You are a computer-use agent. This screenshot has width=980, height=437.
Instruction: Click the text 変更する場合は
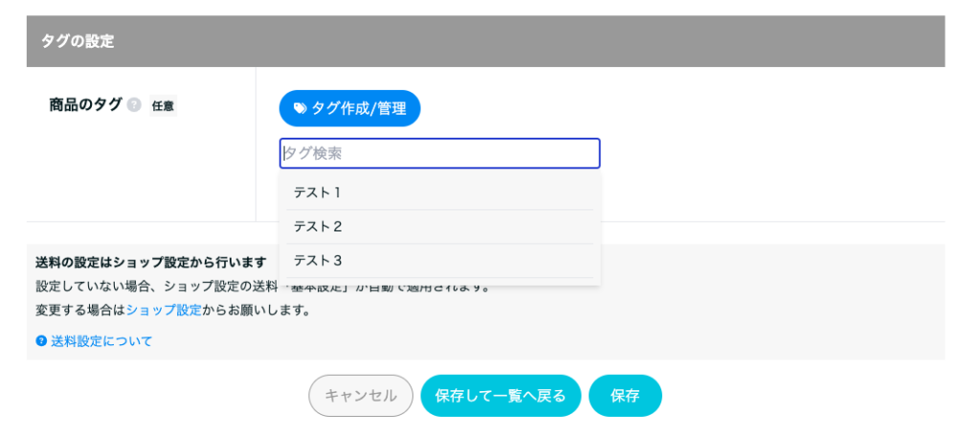[81, 310]
